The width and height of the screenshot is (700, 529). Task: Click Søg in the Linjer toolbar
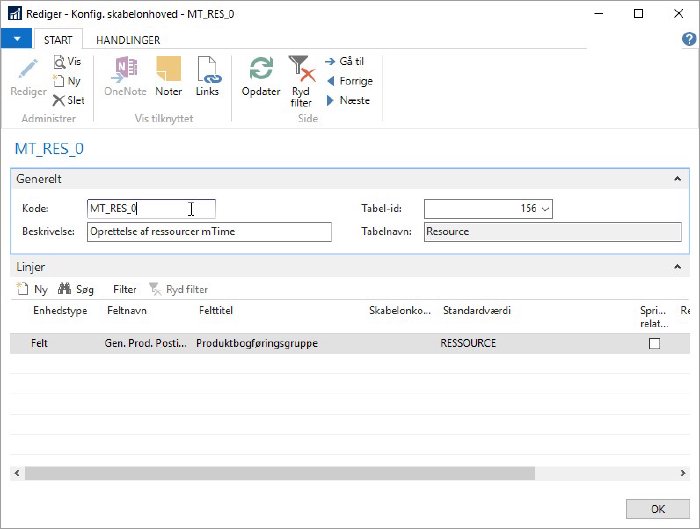point(76,289)
